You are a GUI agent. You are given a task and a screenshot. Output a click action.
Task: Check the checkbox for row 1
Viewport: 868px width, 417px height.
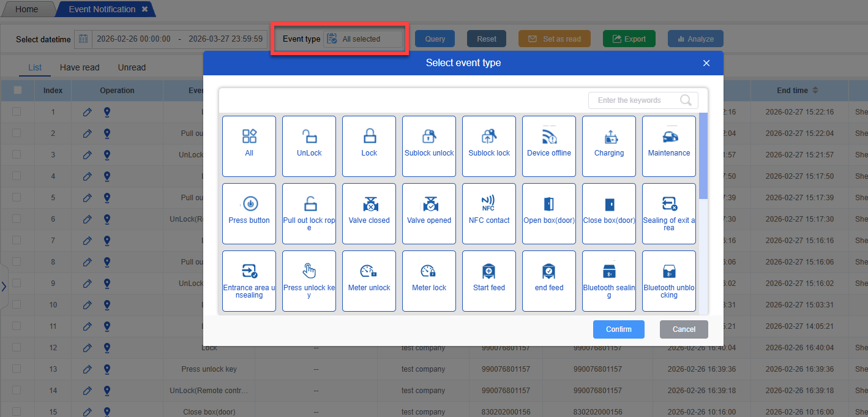tap(17, 112)
